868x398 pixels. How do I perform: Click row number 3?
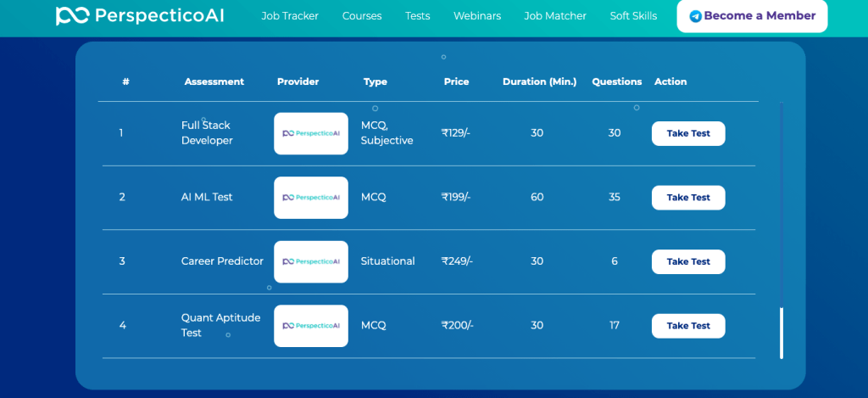coord(122,261)
